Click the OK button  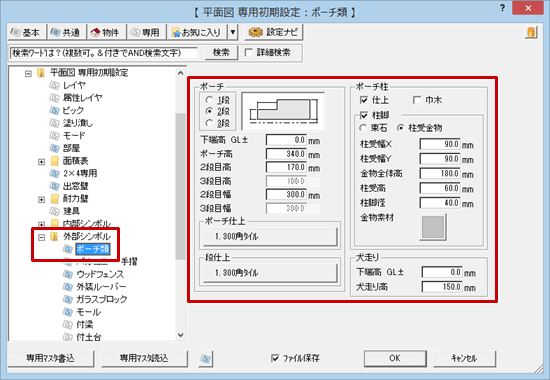coord(395,358)
